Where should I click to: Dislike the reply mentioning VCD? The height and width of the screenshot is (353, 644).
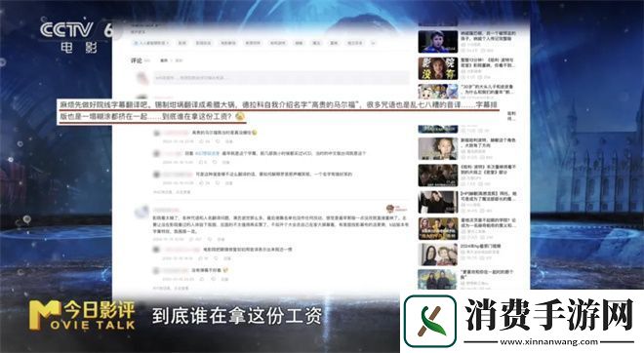click(x=216, y=162)
